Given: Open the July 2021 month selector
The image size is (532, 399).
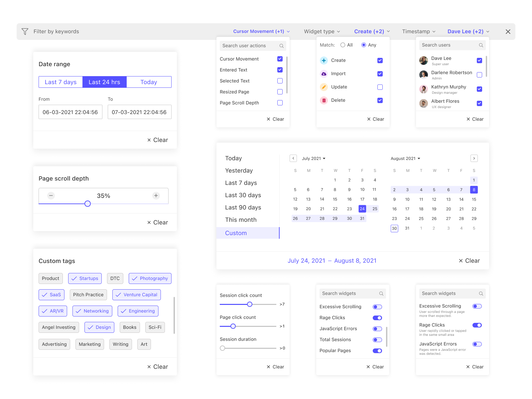Looking at the screenshot, I should 314,159.
